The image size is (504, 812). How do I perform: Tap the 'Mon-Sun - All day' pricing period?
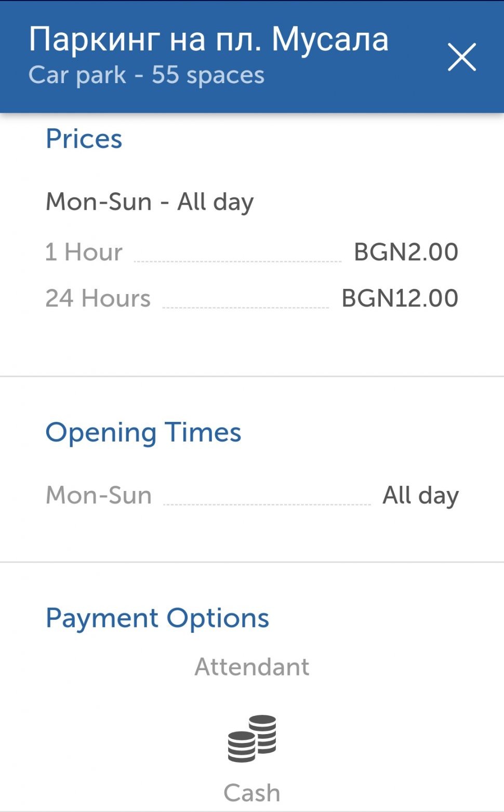pyautogui.click(x=150, y=202)
